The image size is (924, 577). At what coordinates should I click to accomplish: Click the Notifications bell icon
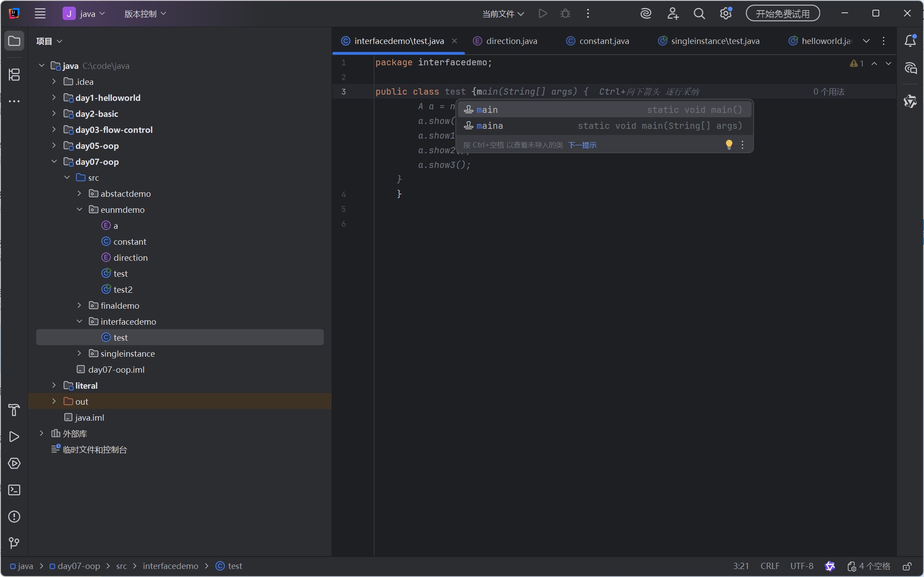[910, 41]
